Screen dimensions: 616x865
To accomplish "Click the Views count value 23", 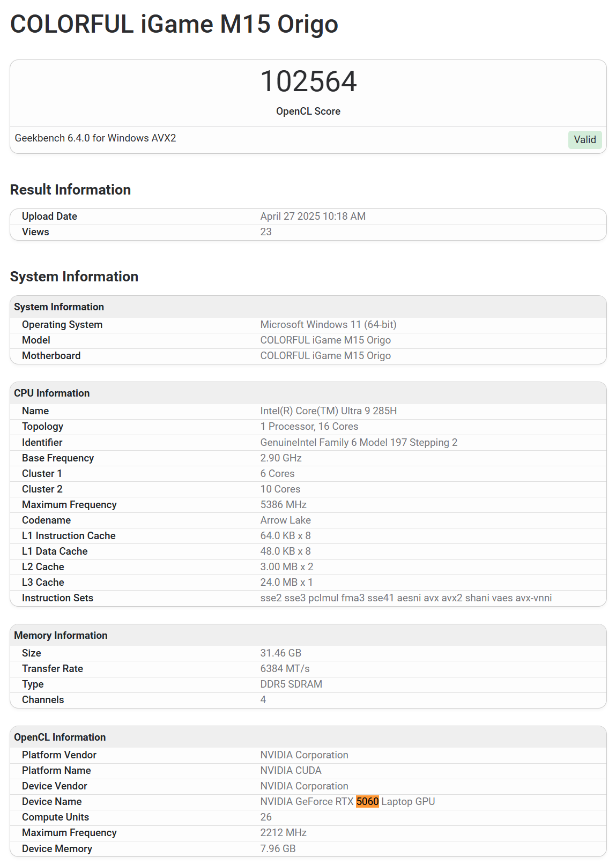I will tap(266, 232).
